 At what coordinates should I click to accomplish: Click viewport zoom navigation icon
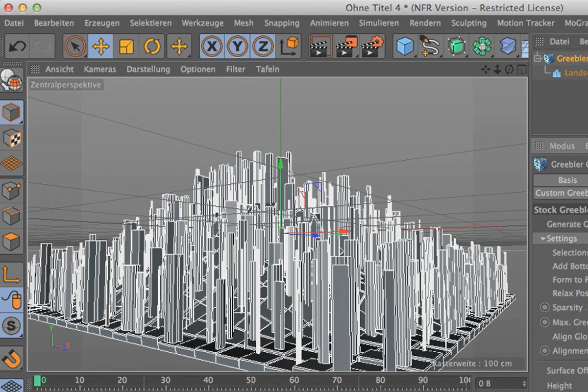497,70
